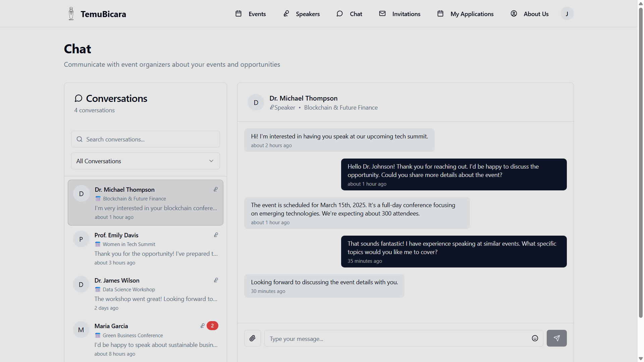
Task: Click the chevron arrow of conversations filter
Action: (x=211, y=161)
